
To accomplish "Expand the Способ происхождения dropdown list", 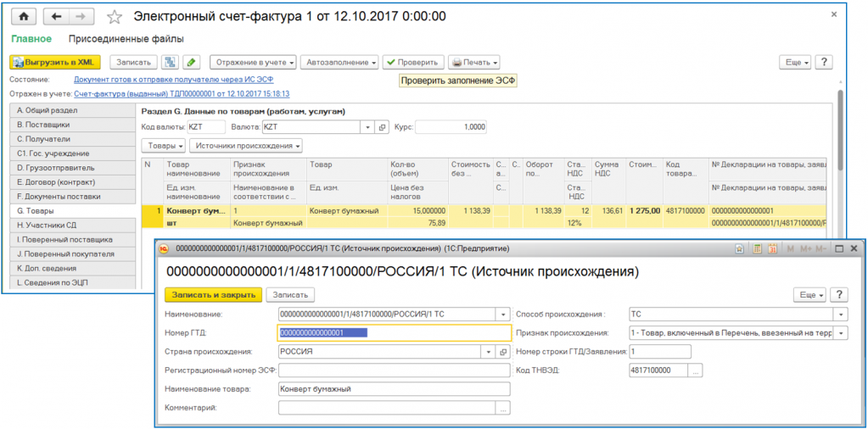I will (840, 314).
